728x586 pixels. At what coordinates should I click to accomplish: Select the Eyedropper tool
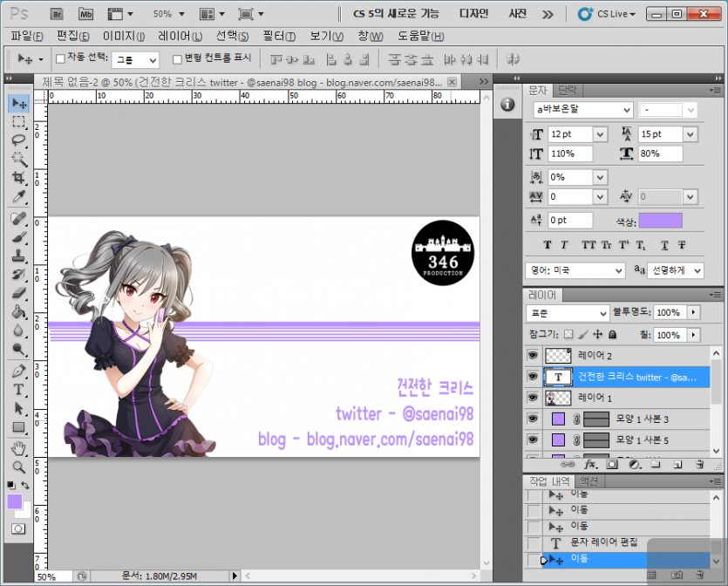[18, 196]
